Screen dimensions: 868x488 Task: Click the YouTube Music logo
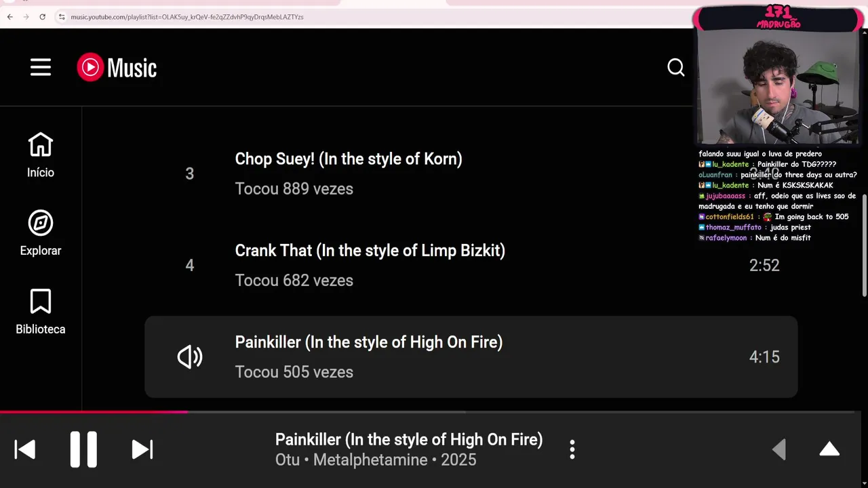pos(117,67)
